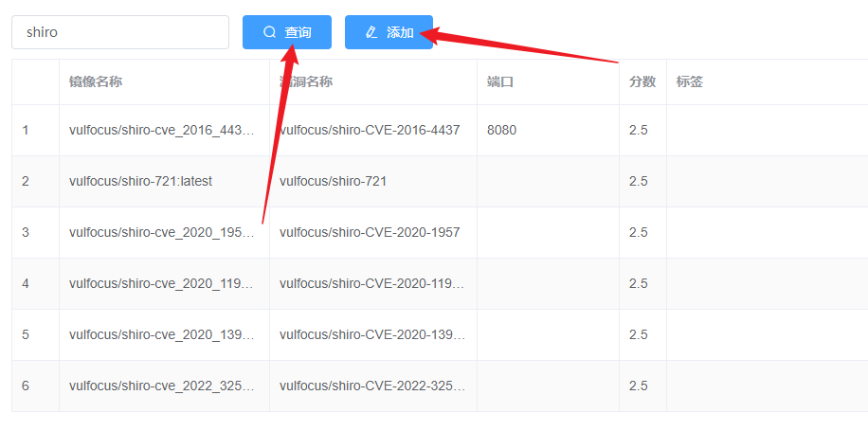Image resolution: width=868 pixels, height=431 pixels.
Task: Click the magnifier icon on the 查询 button
Action: [x=270, y=32]
